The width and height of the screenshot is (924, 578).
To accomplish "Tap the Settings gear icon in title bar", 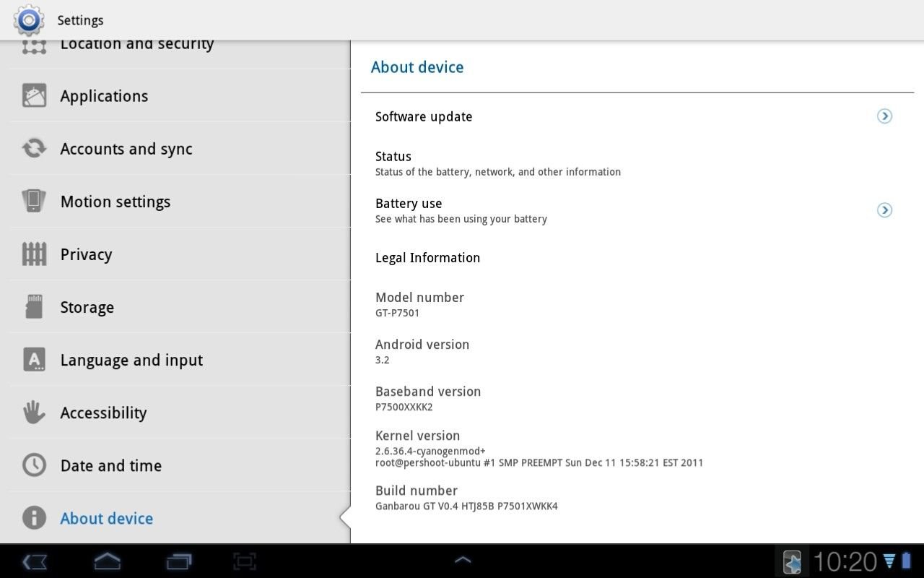I will [x=28, y=20].
